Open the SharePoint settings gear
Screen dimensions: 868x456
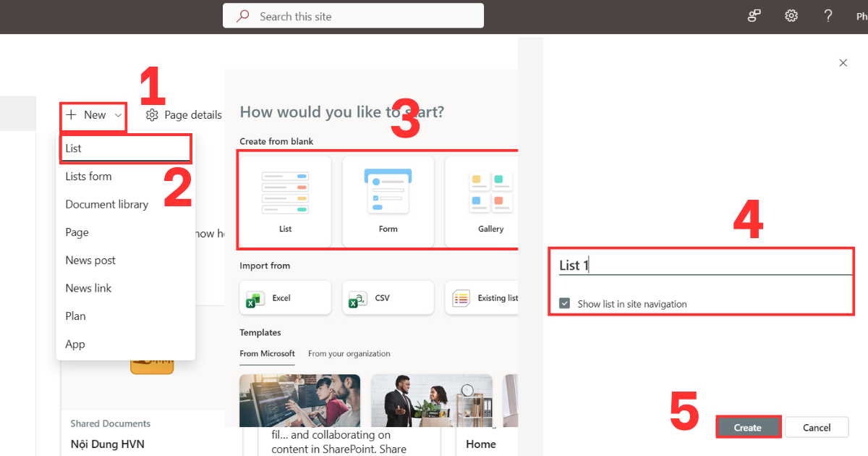coord(791,15)
